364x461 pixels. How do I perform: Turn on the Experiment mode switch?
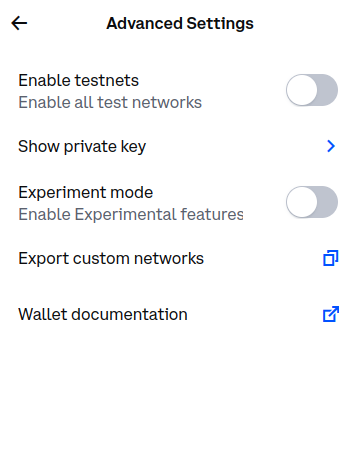pos(312,202)
